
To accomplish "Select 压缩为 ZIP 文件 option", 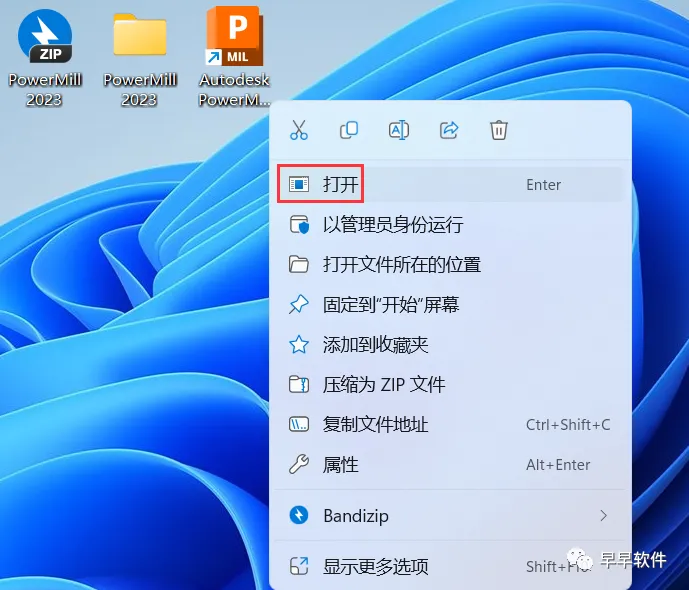I will pyautogui.click(x=450, y=384).
